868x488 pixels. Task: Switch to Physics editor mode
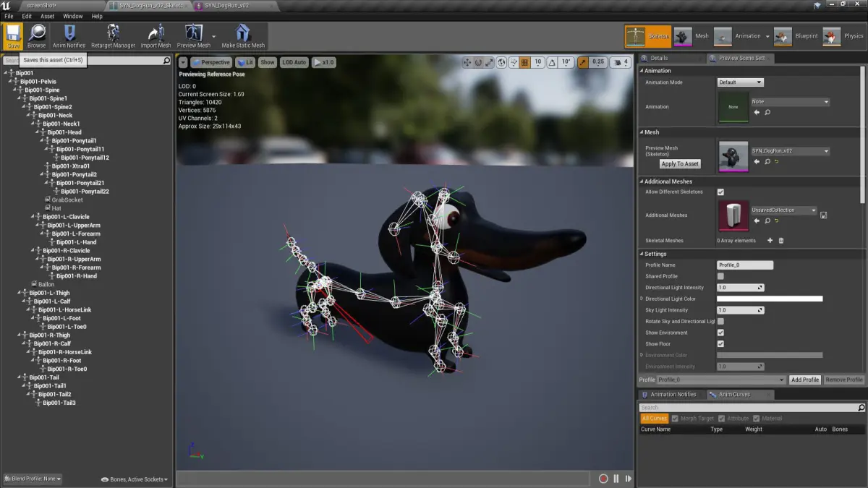(843, 36)
